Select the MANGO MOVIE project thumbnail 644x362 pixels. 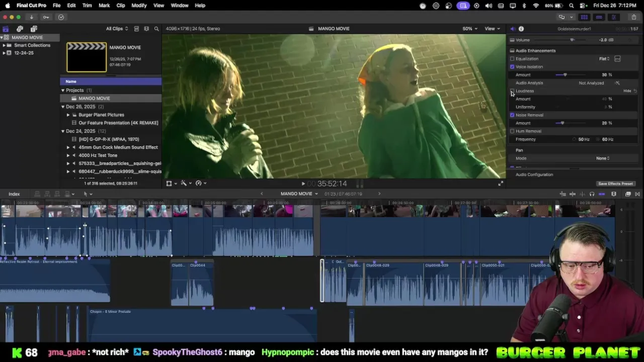(x=87, y=57)
